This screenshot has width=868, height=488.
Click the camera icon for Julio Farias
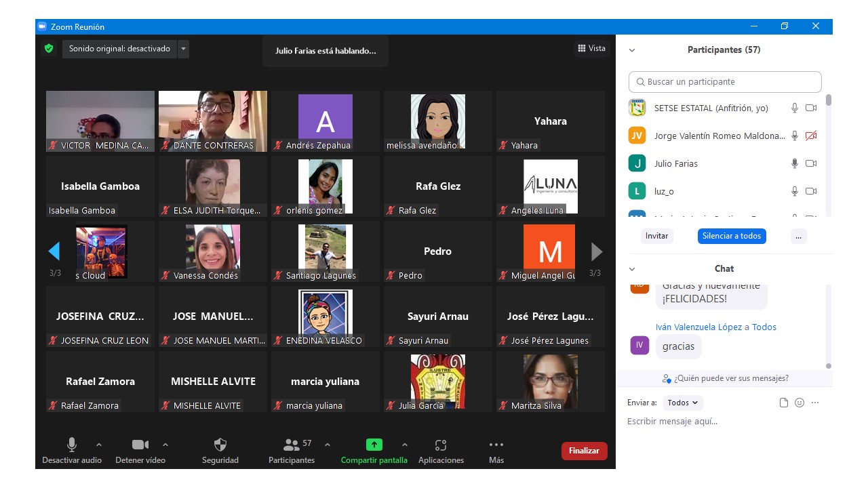(811, 163)
